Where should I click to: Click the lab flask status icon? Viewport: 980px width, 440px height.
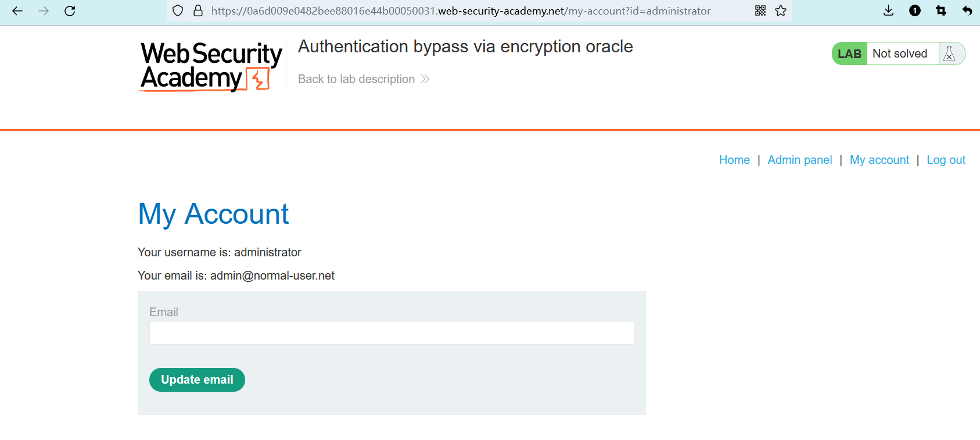950,53
